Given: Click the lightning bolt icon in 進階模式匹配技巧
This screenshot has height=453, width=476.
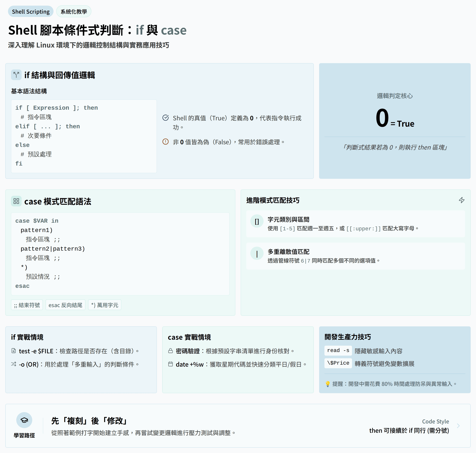Looking at the screenshot, I should coord(462,200).
